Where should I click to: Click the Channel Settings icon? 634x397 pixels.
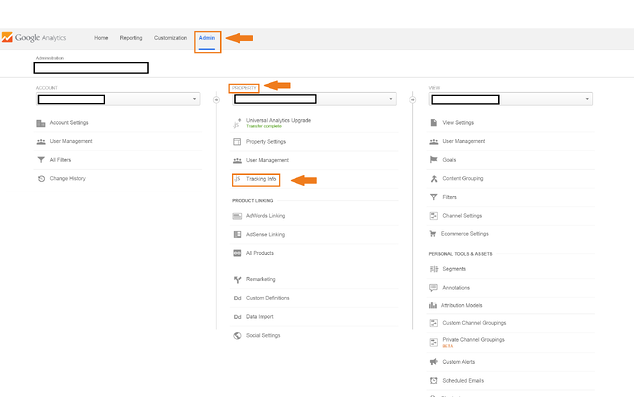pyautogui.click(x=433, y=216)
